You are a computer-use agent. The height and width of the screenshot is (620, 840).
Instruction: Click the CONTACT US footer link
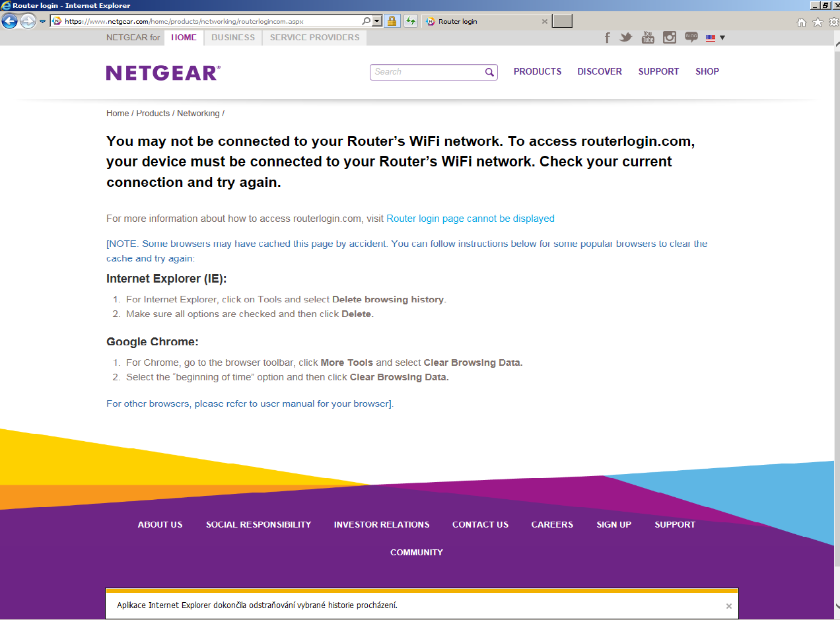tap(480, 524)
